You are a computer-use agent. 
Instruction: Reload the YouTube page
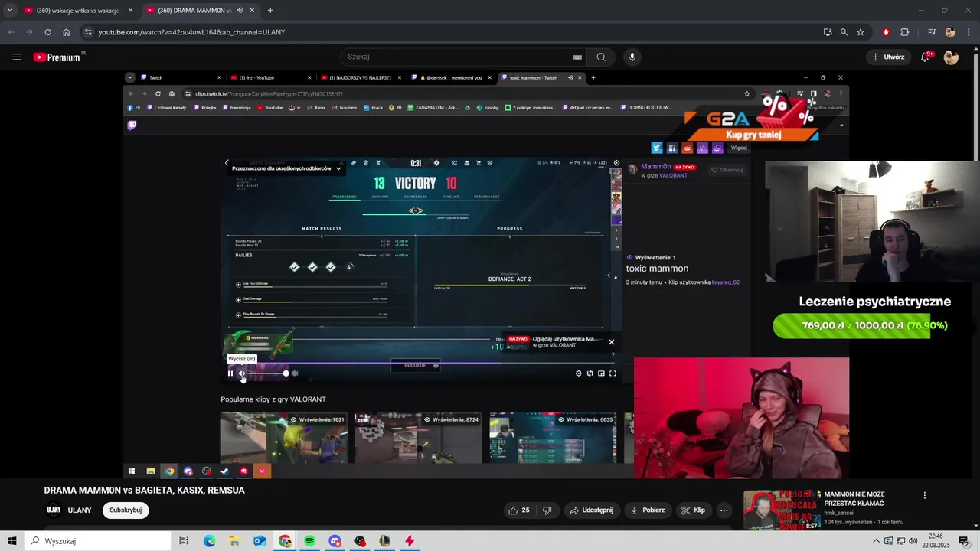(47, 32)
